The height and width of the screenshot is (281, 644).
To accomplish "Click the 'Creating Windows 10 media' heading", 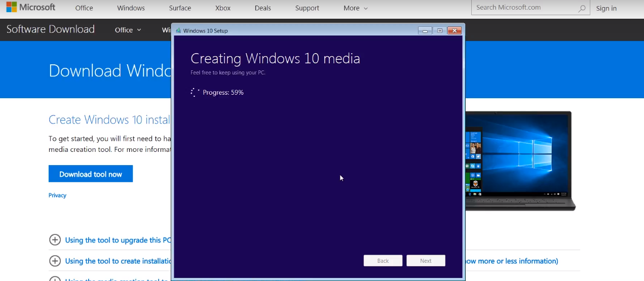I will [x=275, y=59].
